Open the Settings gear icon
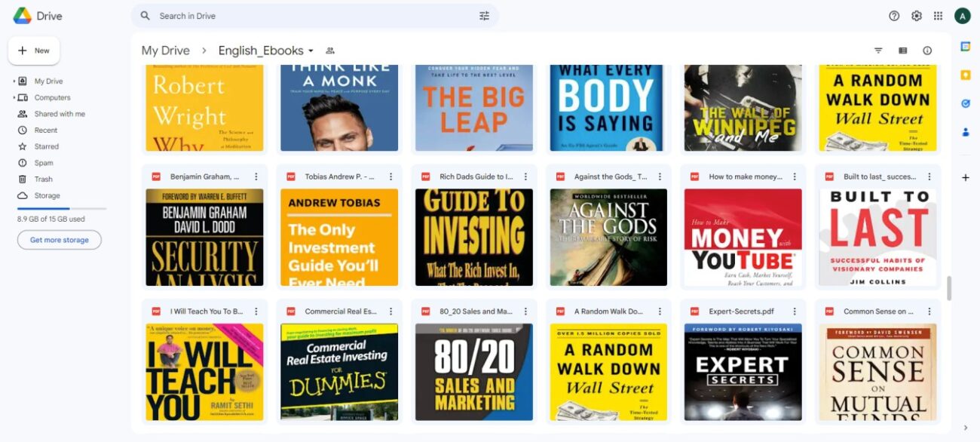The width and height of the screenshot is (980, 442). point(916,16)
